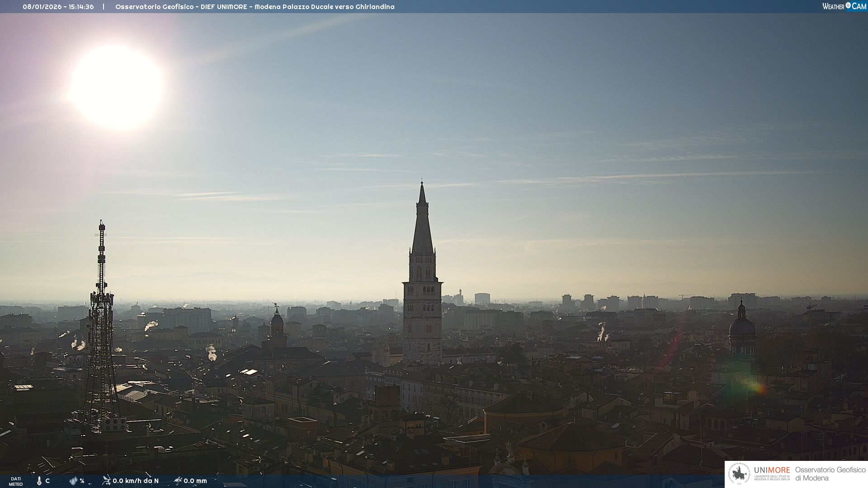Click the UNIMORE wordmark text

click(x=772, y=470)
